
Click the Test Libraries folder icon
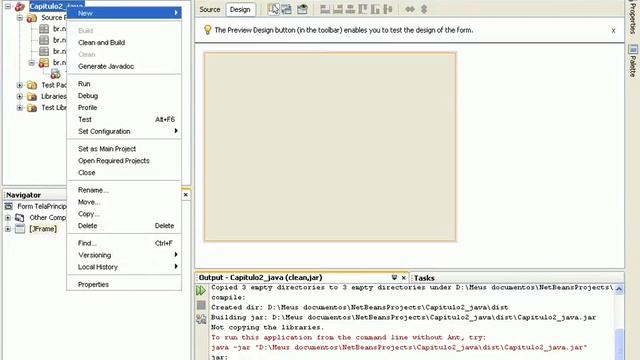click(x=31, y=108)
